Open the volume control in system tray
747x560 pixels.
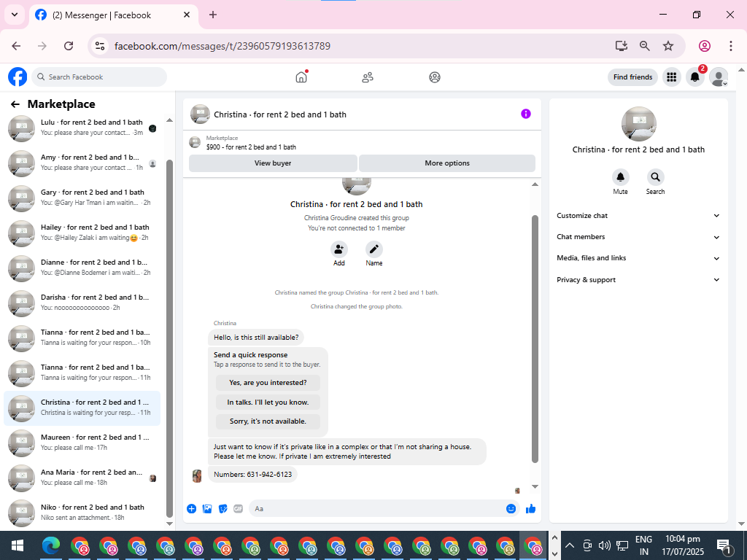[605, 545]
